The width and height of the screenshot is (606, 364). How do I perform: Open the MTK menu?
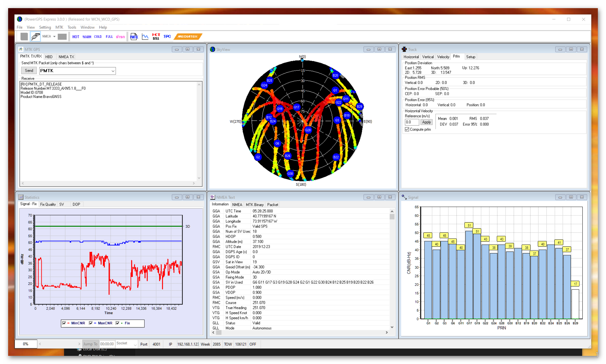point(59,27)
